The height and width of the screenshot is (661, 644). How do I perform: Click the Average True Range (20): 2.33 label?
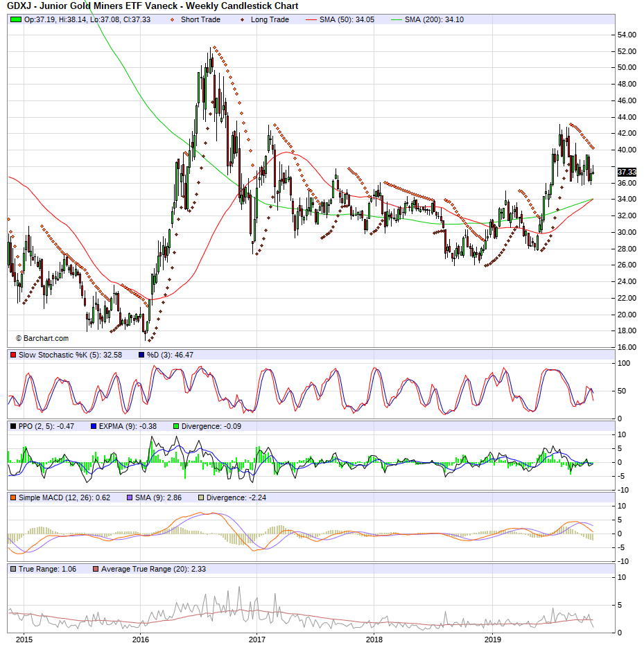153,569
